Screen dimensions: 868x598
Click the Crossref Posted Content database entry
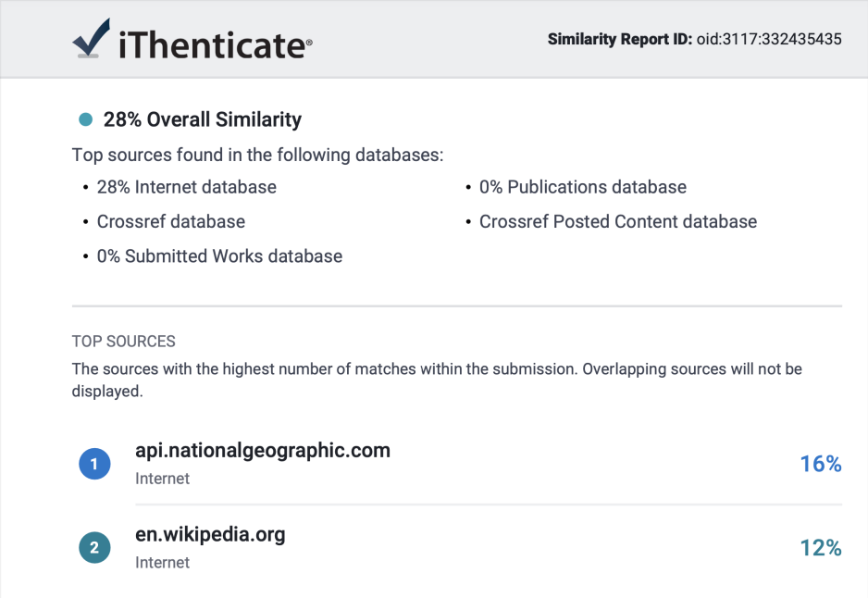pos(618,221)
